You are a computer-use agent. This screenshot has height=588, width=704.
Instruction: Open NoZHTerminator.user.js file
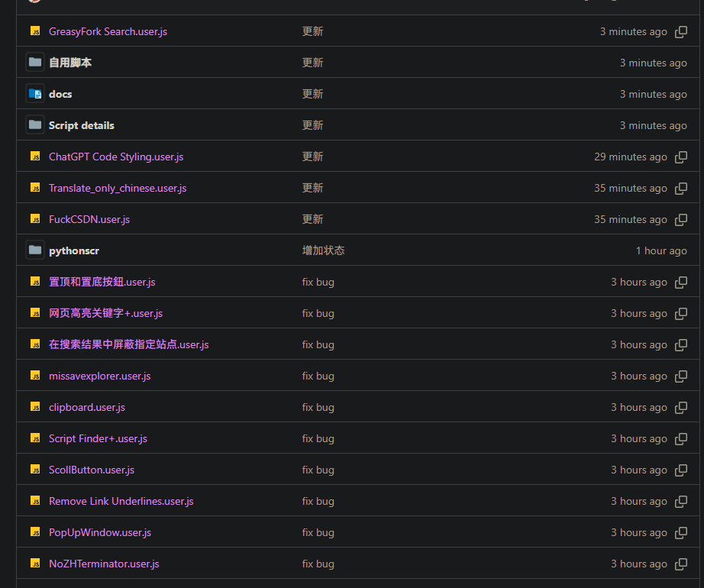pyautogui.click(x=104, y=564)
